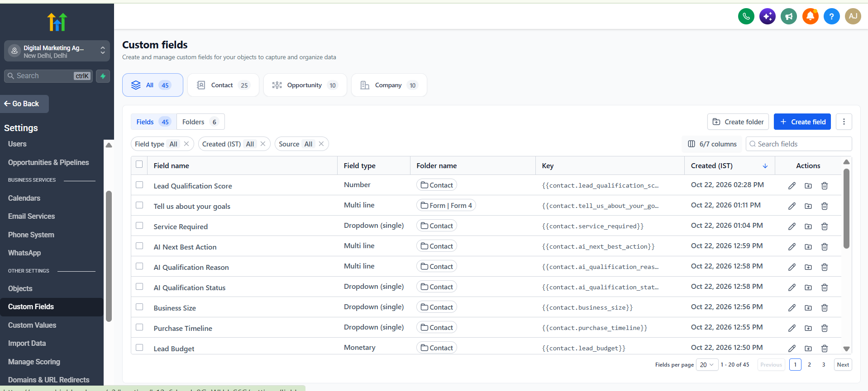Click the green lightning quick actions icon

point(103,76)
